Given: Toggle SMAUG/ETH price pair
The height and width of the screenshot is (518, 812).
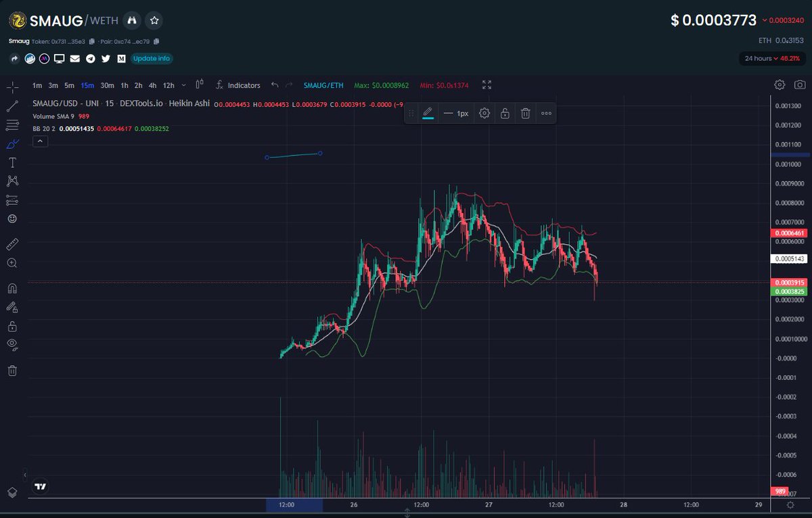Looking at the screenshot, I should pyautogui.click(x=323, y=85).
